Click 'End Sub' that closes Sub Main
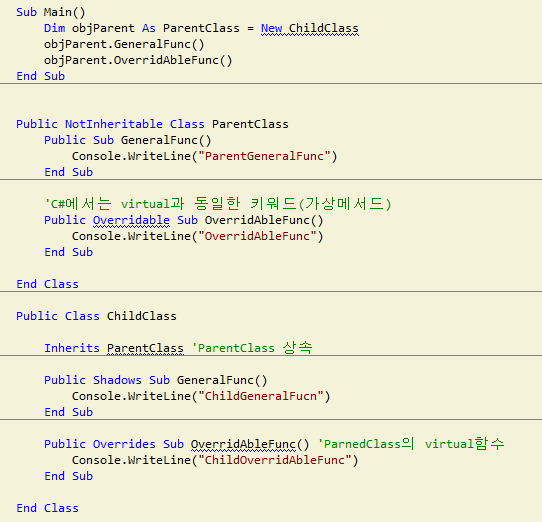The image size is (542, 522). [40, 76]
